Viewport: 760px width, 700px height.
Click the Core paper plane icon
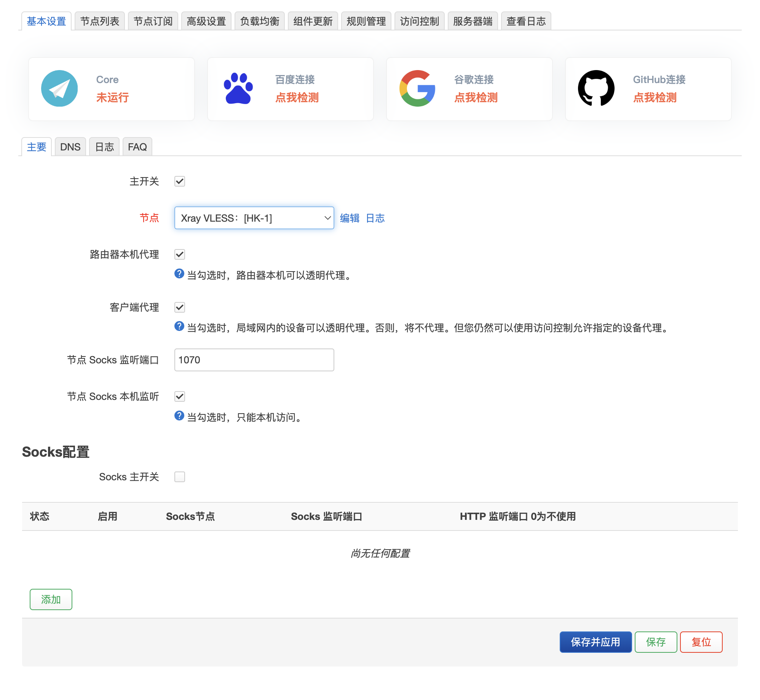click(x=60, y=88)
